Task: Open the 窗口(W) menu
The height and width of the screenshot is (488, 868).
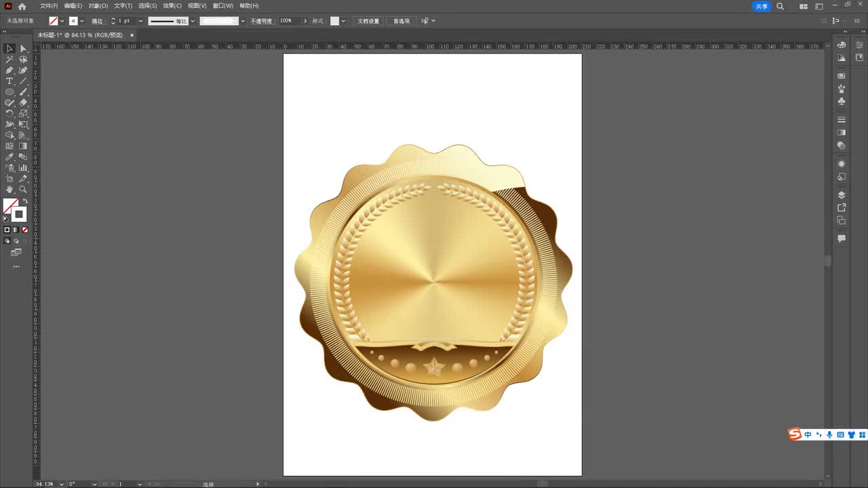Action: click(222, 6)
